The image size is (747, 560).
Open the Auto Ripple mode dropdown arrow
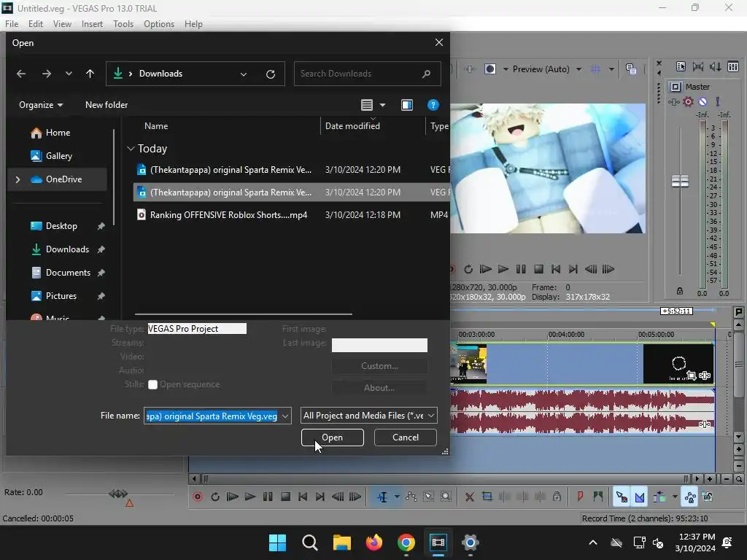point(675,497)
